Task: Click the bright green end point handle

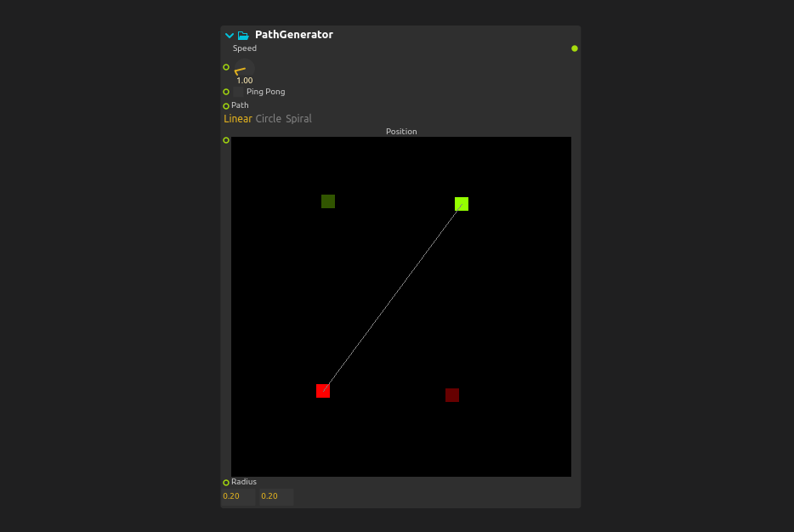Action: coord(462,204)
